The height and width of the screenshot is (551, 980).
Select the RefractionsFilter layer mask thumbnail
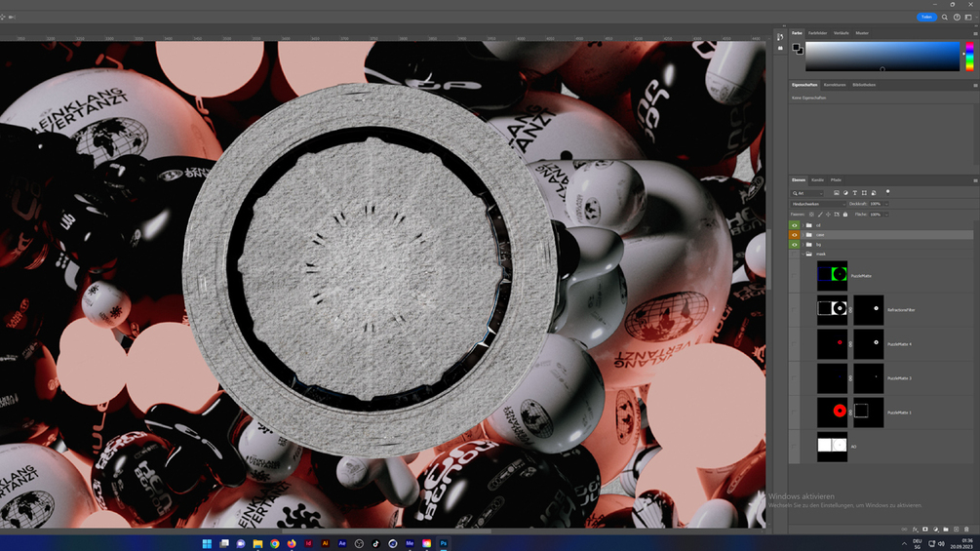(869, 310)
